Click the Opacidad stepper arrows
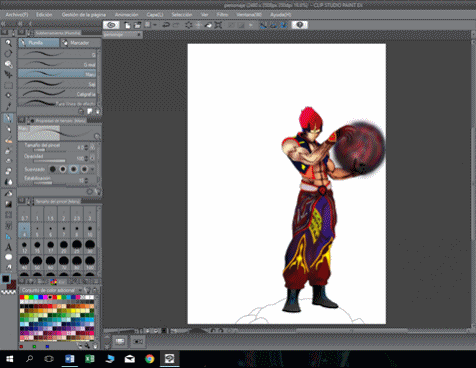 click(x=86, y=158)
